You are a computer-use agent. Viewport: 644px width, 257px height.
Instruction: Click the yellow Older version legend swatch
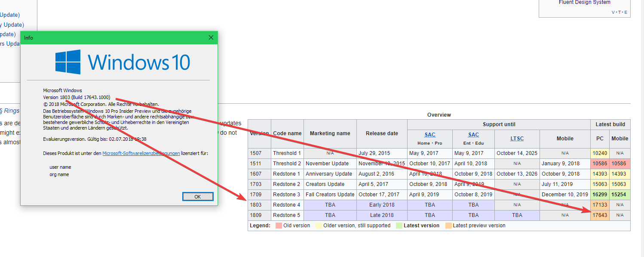click(x=319, y=226)
